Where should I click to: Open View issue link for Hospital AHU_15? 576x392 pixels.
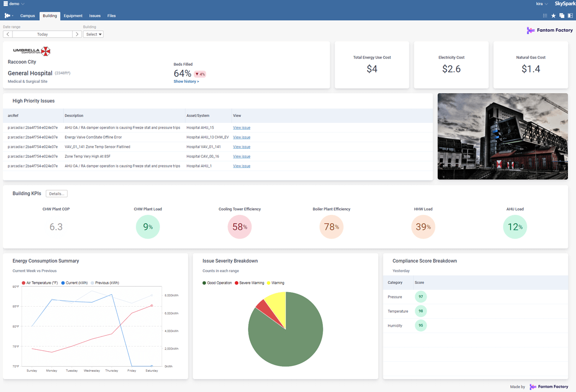pyautogui.click(x=241, y=128)
